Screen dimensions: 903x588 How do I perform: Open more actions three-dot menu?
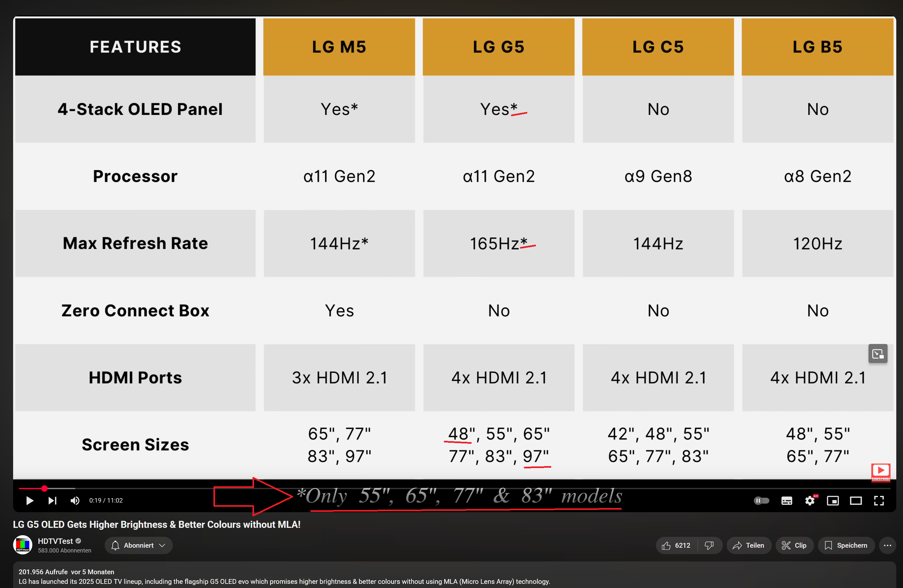887,545
